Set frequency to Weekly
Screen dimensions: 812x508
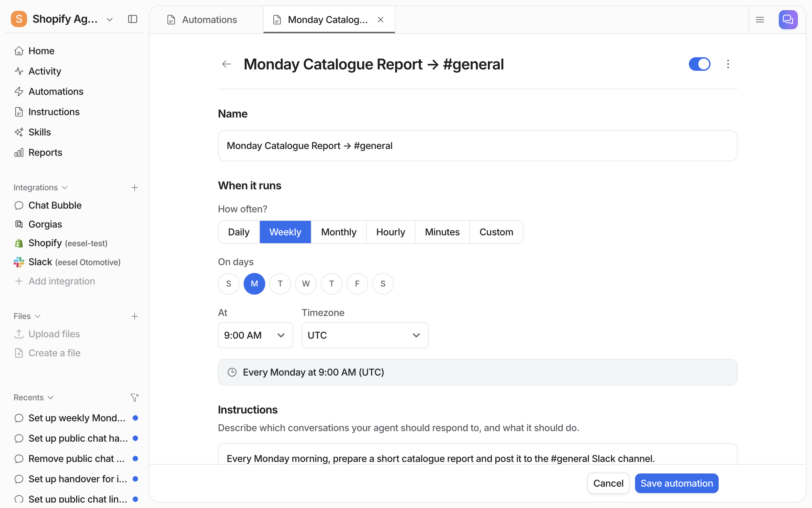pos(285,232)
